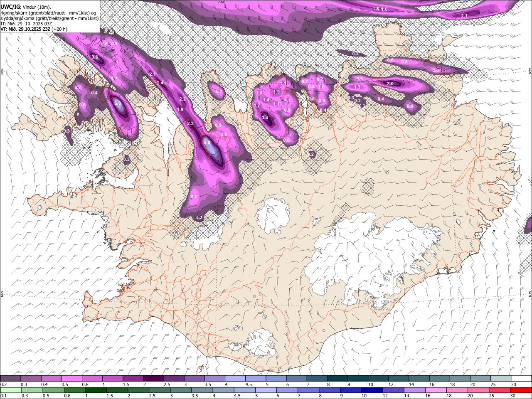Click the 'IT: Mið. 29. 10. 2025 03Z' line
The image size is (532, 399).
pos(26,24)
